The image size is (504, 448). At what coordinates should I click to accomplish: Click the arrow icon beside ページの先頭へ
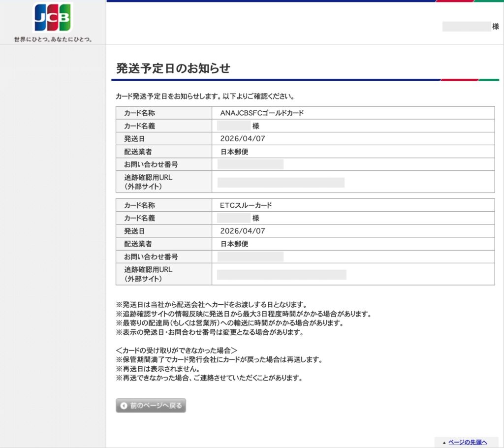coord(444,443)
